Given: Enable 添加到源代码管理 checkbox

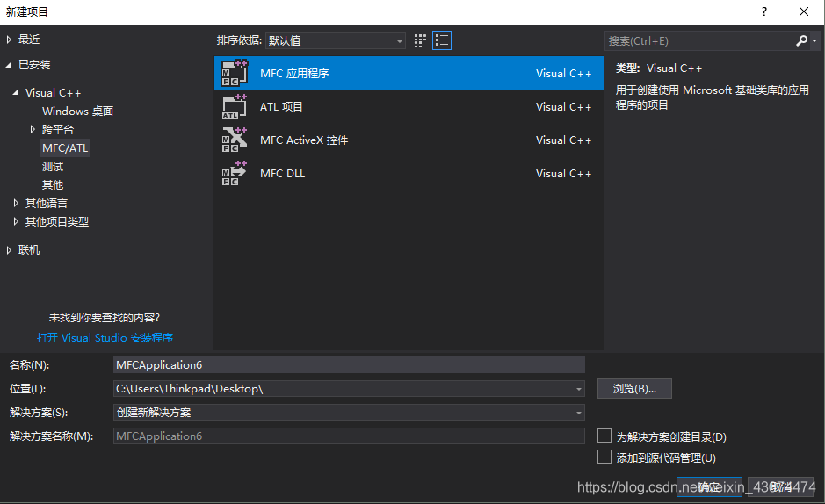Looking at the screenshot, I should coord(604,457).
